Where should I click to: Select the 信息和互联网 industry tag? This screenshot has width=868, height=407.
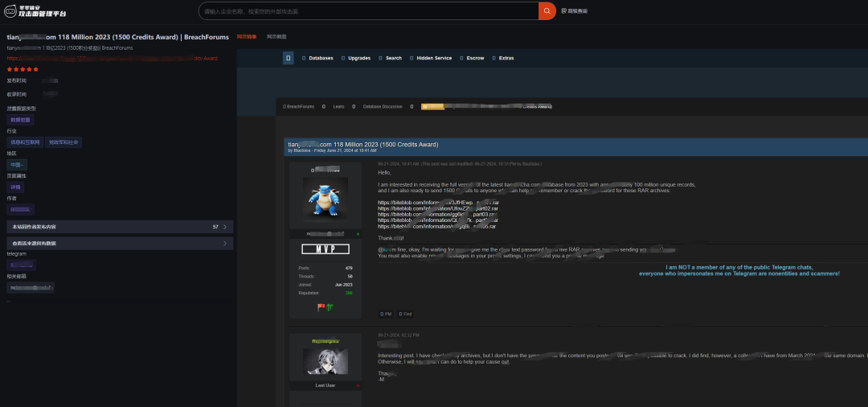pyautogui.click(x=25, y=142)
